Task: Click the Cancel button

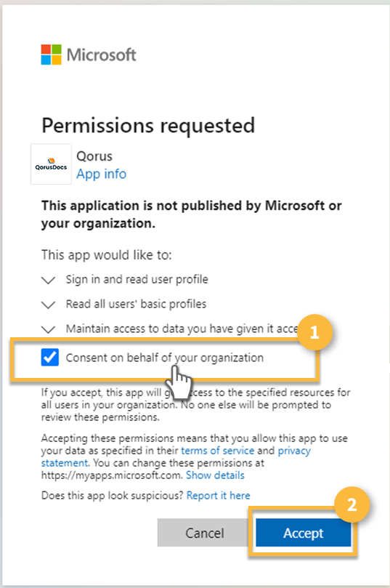Action: pyautogui.click(x=205, y=533)
